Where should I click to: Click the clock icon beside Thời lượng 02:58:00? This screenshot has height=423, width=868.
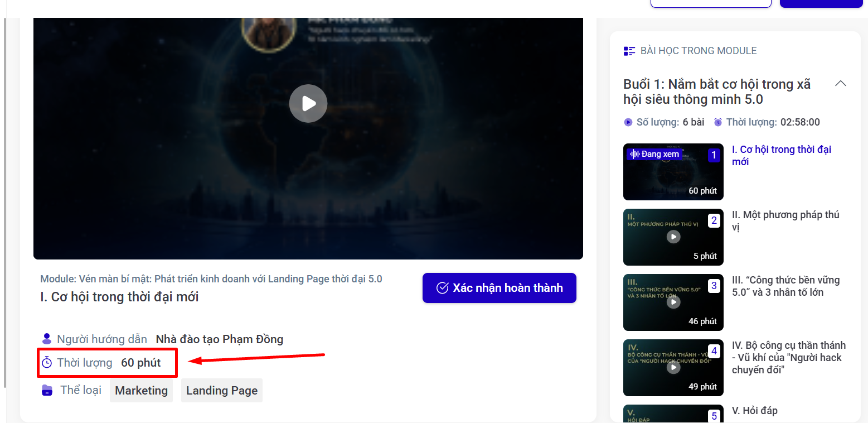point(718,122)
